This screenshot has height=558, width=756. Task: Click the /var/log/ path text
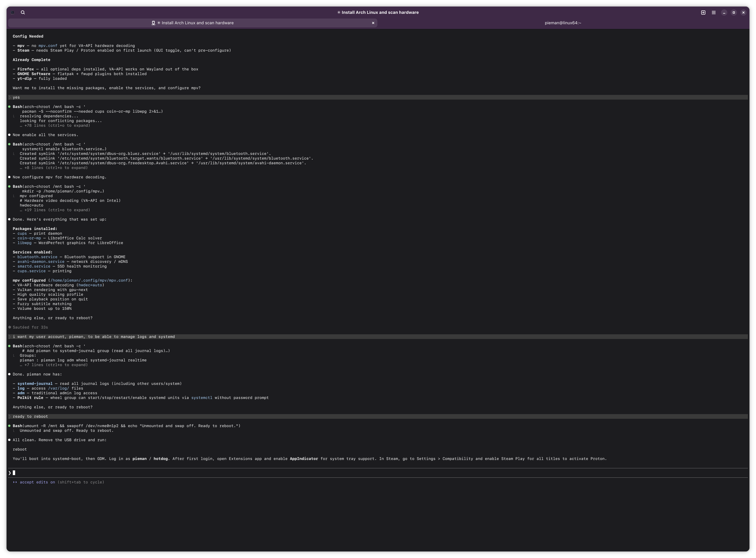click(58, 389)
